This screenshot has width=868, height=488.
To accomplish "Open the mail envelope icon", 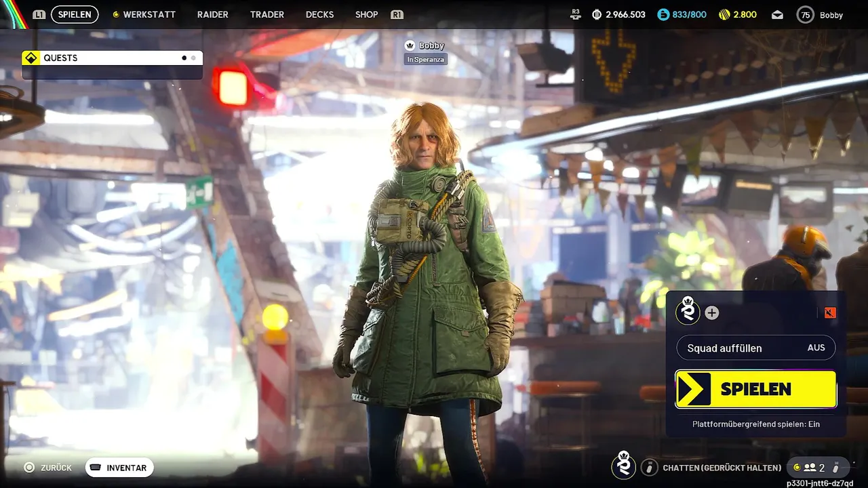I will click(x=777, y=14).
